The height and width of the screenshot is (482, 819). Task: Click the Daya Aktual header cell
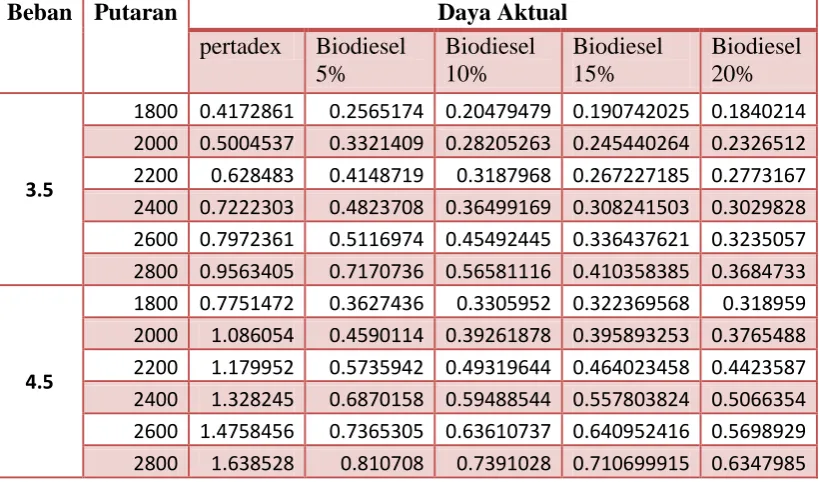tap(502, 13)
